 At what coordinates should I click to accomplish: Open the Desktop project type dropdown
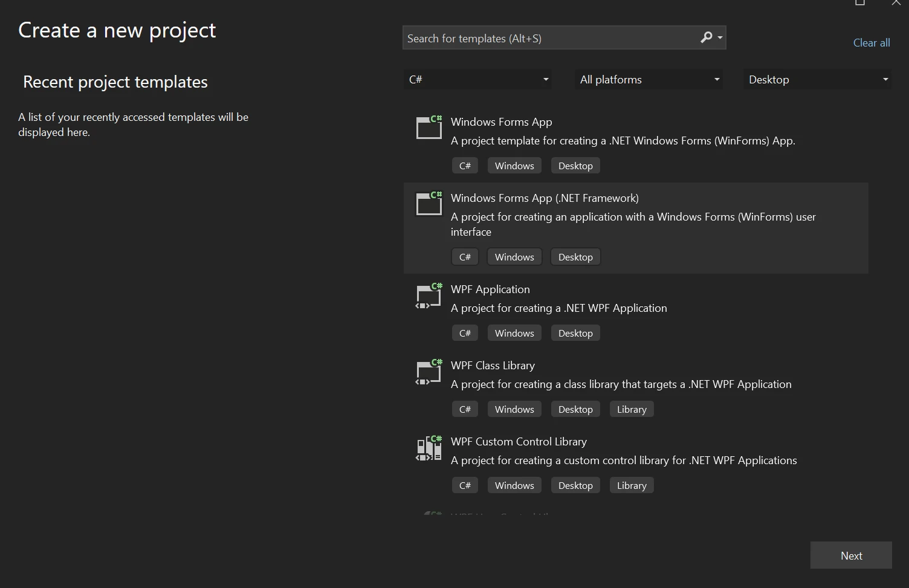pos(817,79)
